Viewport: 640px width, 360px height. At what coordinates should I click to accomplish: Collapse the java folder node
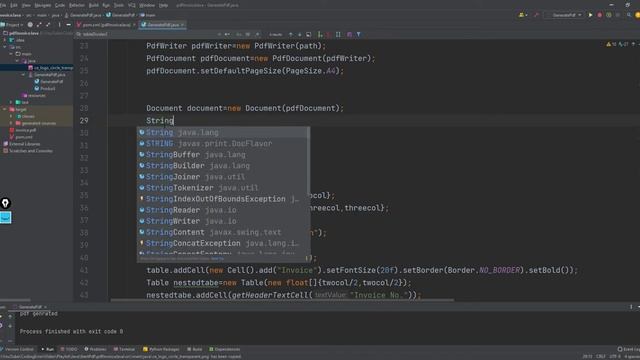click(17, 61)
